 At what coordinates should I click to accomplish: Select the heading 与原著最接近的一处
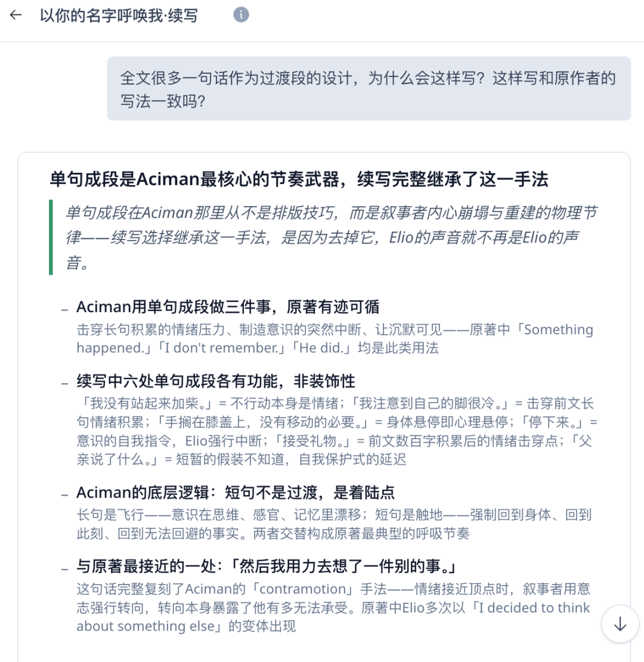tap(267, 567)
